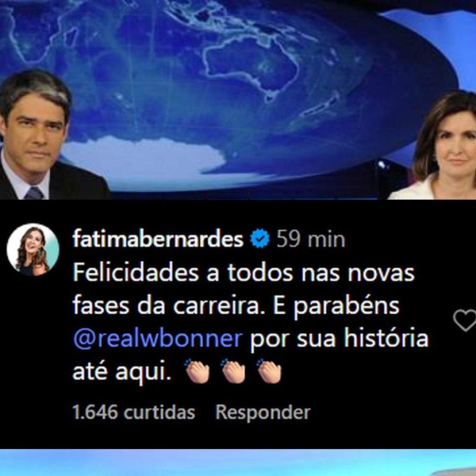Follow the @realwbonner mention link

(x=158, y=338)
